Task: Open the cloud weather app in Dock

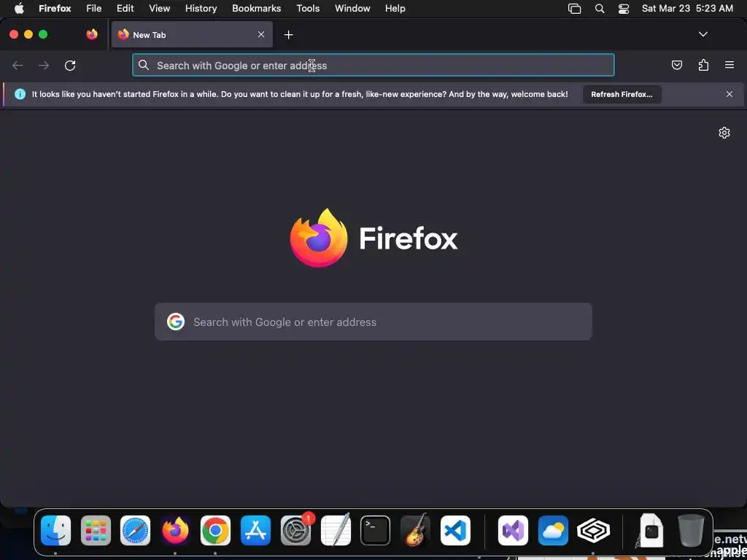Action: click(x=553, y=531)
